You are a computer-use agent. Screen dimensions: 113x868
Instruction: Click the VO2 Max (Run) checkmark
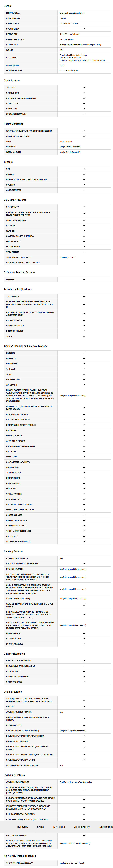coord(84,467)
